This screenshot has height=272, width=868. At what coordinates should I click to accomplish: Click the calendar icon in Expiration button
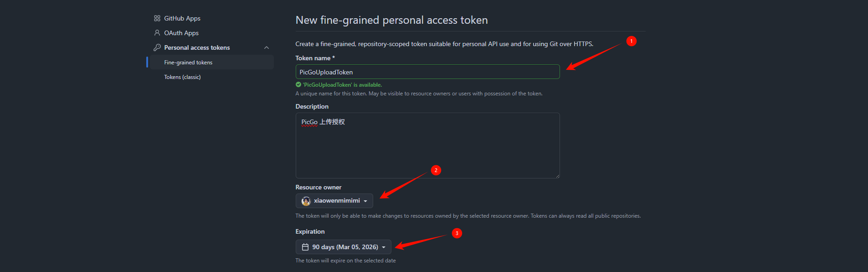[x=305, y=247]
